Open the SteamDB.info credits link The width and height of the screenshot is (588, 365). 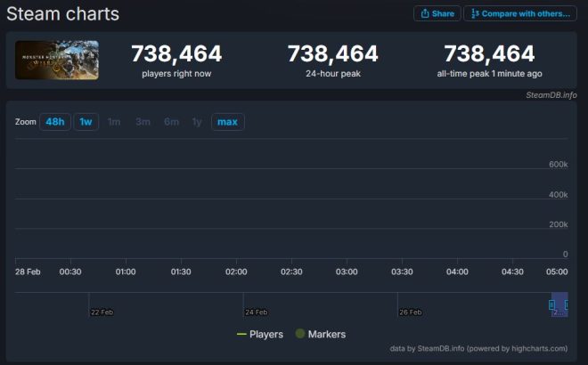click(478, 348)
